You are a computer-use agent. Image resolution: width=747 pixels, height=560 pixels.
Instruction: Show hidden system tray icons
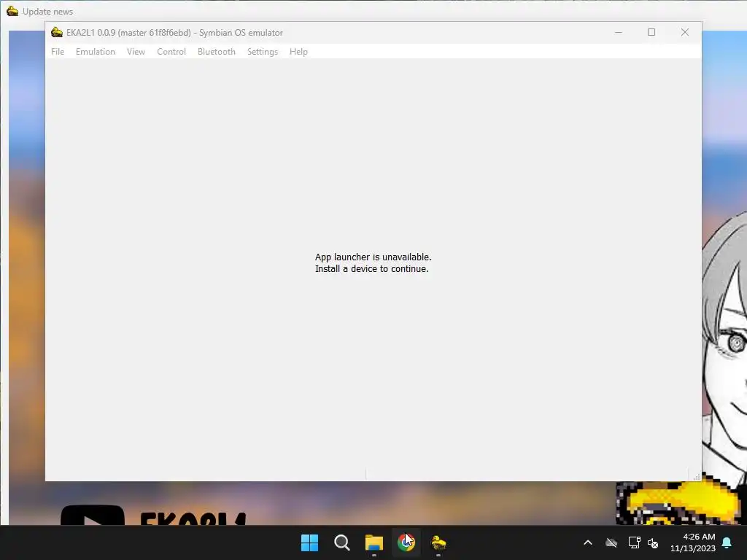(x=588, y=542)
